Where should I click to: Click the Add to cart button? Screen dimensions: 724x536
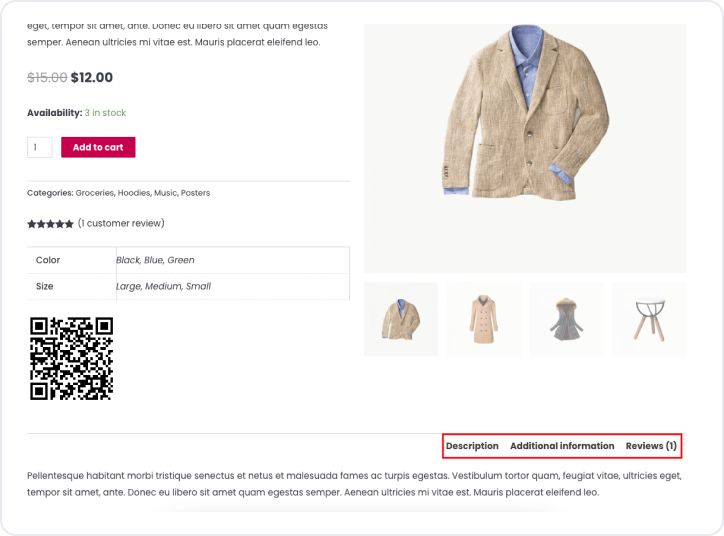pos(98,147)
